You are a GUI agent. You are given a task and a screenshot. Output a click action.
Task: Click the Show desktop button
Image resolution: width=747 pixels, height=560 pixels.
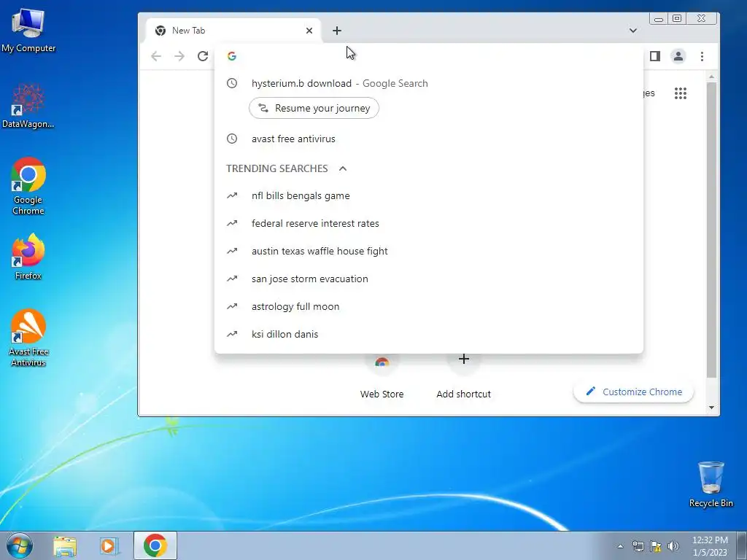(742, 545)
